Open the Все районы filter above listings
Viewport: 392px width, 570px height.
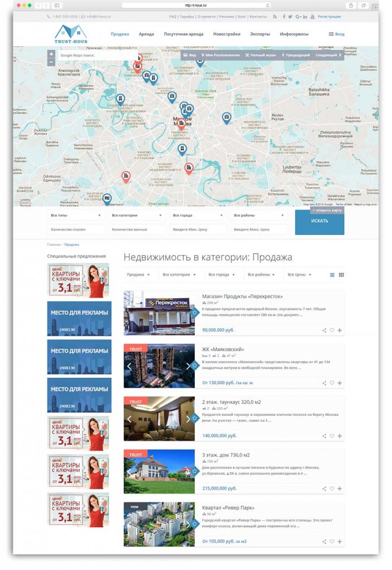(261, 275)
